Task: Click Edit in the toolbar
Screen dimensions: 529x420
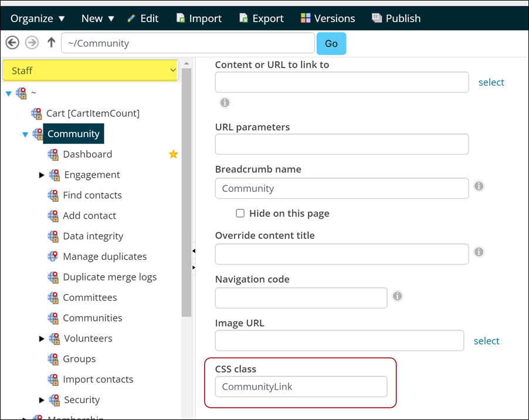Action: click(143, 18)
